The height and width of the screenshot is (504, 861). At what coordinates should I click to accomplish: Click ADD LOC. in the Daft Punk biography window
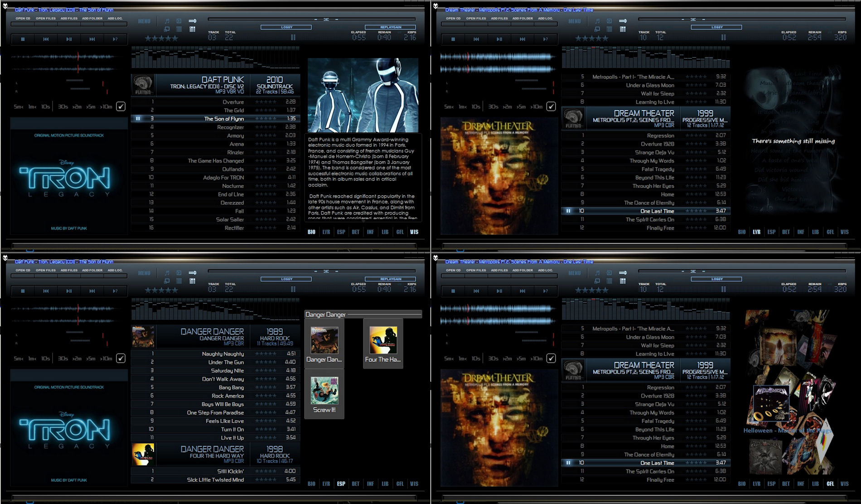pyautogui.click(x=115, y=19)
